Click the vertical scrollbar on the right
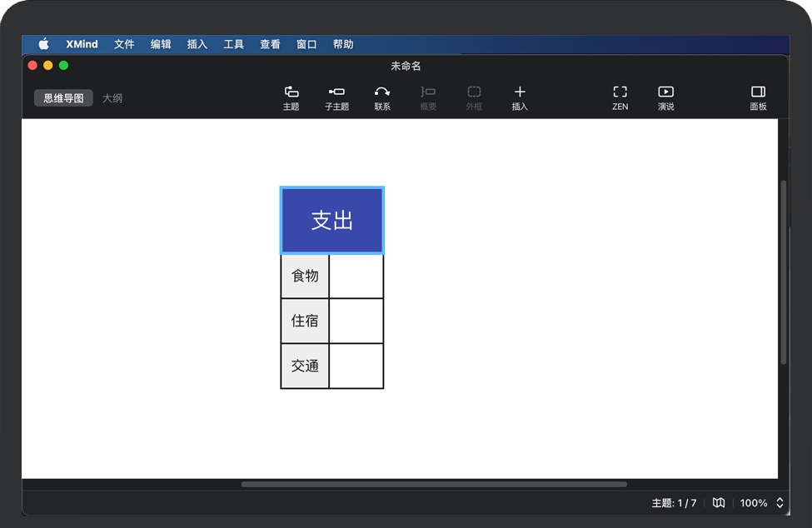This screenshot has width=812, height=528. pos(783,271)
